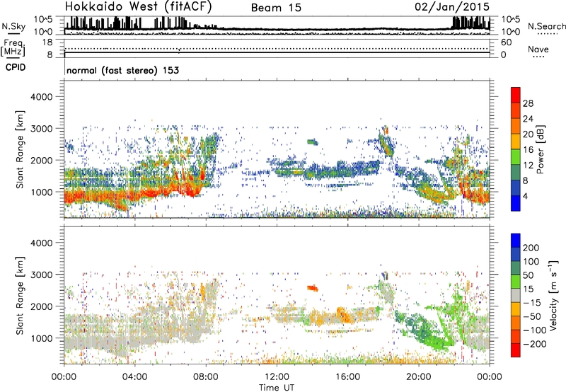Click the 'Freq. [MHz]' label
This screenshot has height=392, width=566.
pyautogui.click(x=13, y=47)
